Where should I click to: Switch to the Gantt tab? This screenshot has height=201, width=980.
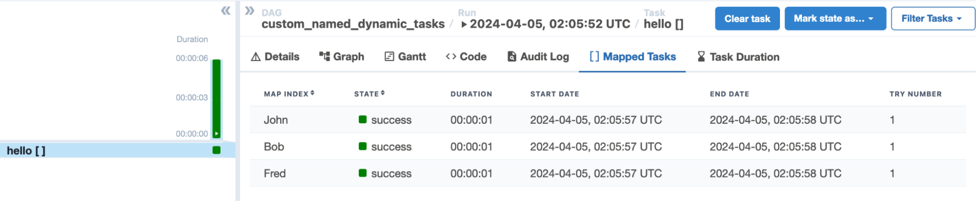pyautogui.click(x=405, y=57)
